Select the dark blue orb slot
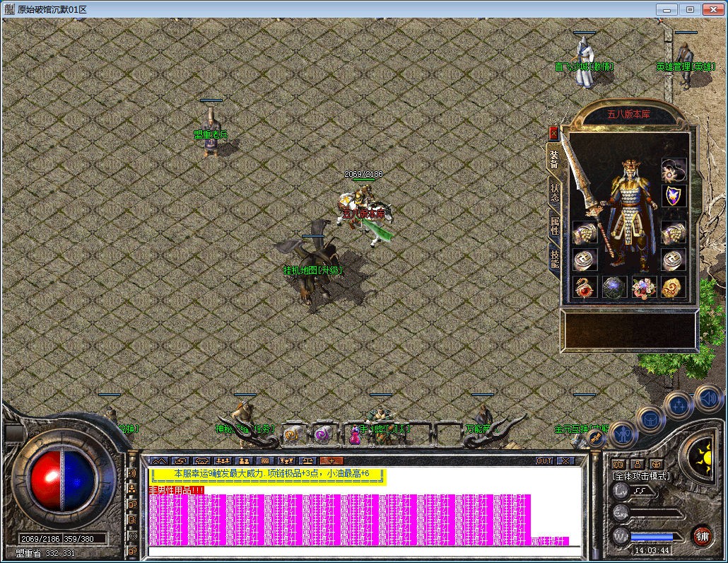This screenshot has width=728, height=563. point(614,288)
